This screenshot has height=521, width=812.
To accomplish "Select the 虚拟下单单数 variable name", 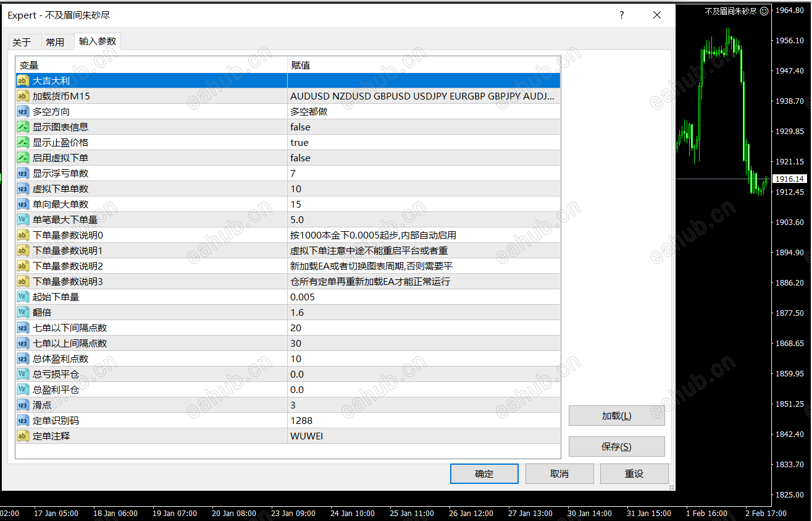I will point(61,188).
